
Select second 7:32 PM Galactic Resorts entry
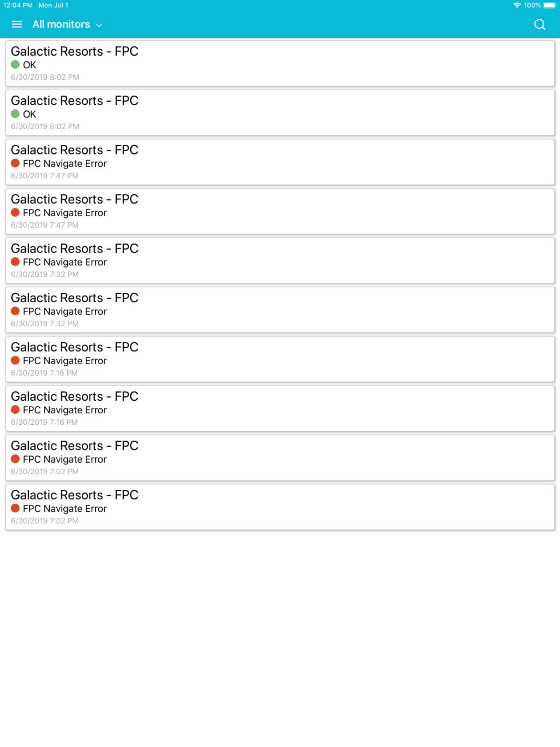click(280, 310)
